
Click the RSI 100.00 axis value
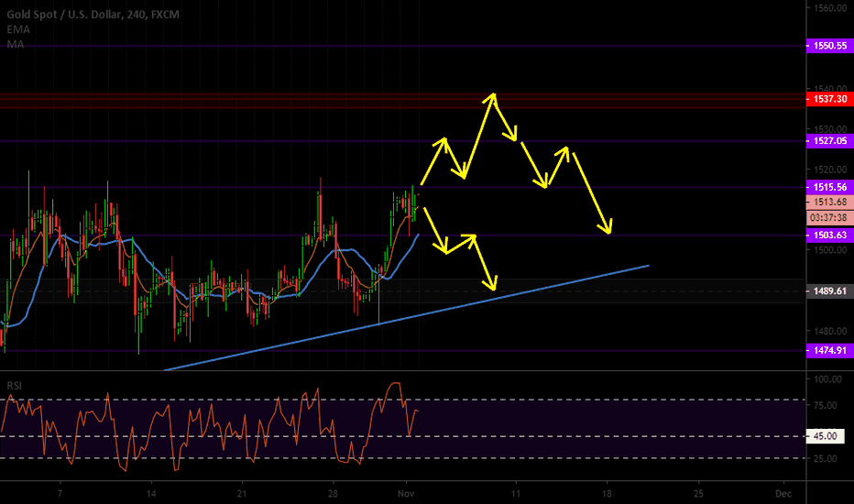click(827, 379)
